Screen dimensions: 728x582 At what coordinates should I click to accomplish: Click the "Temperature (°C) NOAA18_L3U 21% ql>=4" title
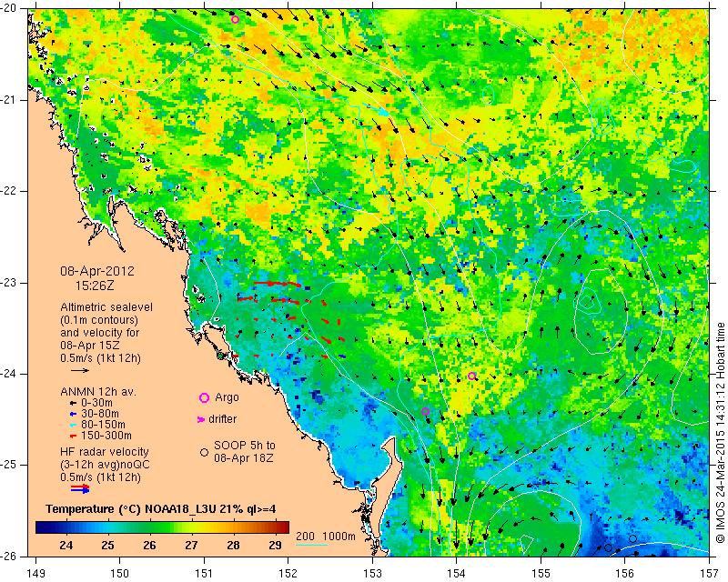pos(161,509)
